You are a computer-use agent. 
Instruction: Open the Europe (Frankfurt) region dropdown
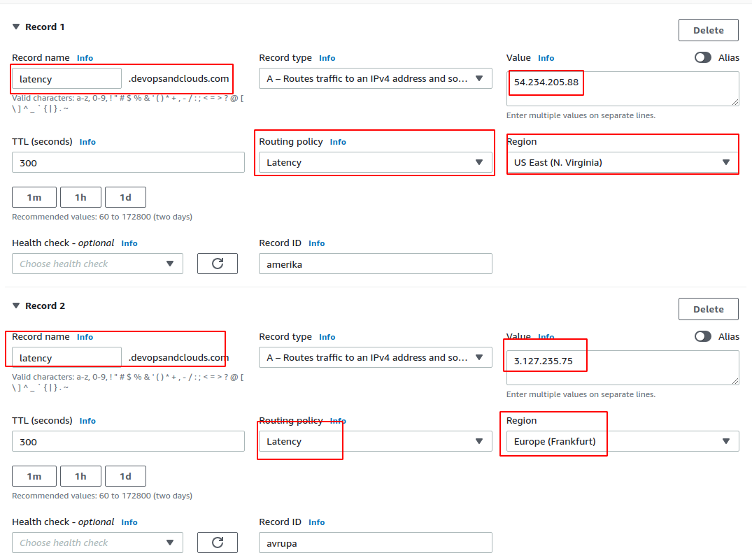pyautogui.click(x=622, y=442)
